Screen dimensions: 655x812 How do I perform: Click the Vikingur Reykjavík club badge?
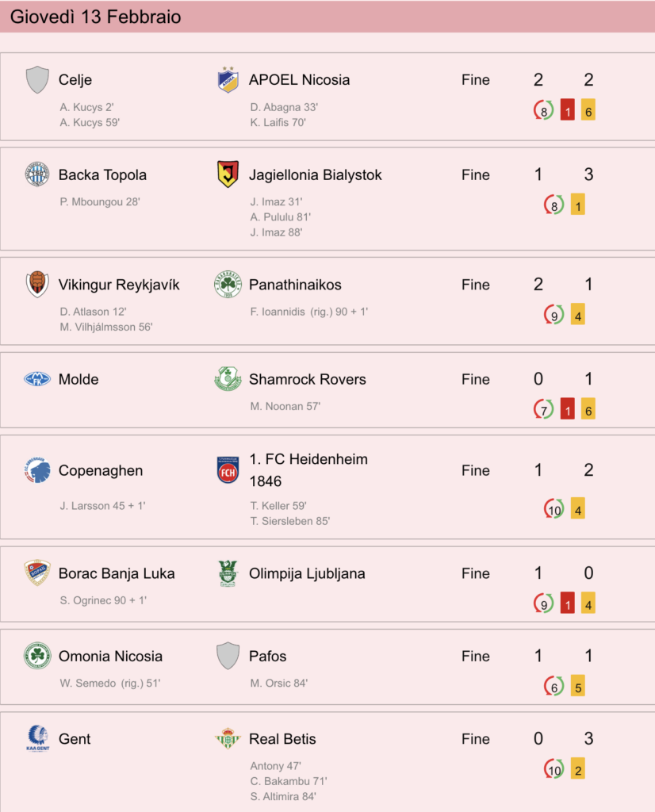37,285
